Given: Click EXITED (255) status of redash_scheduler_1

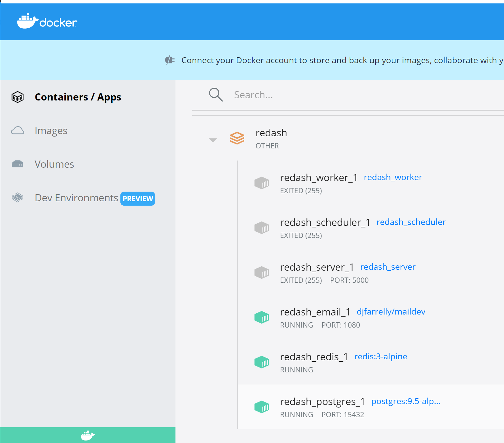Looking at the screenshot, I should point(301,235).
